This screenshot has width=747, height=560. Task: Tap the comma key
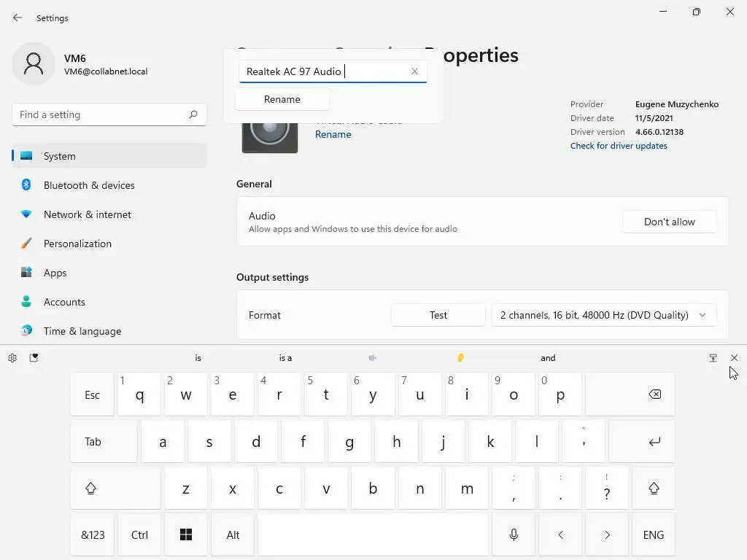click(x=514, y=488)
